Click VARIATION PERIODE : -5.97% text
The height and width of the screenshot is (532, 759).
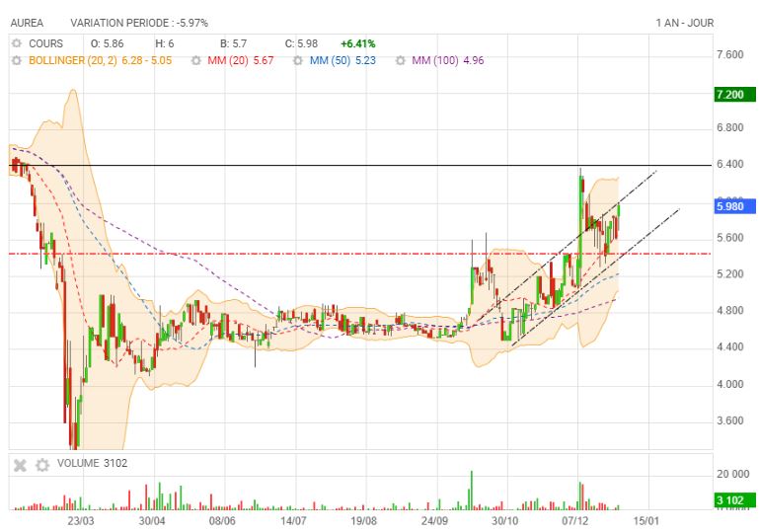click(139, 23)
